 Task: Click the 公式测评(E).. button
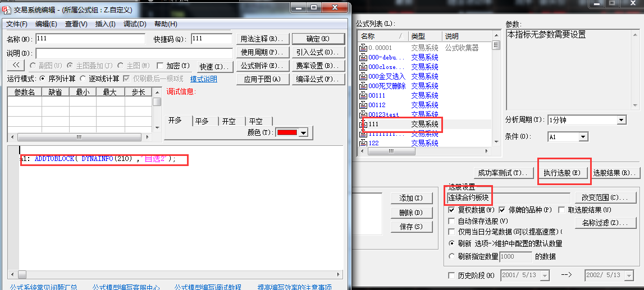click(262, 66)
